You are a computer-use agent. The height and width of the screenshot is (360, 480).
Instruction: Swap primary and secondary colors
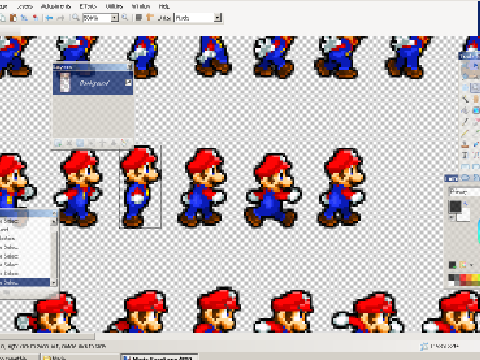point(466,203)
